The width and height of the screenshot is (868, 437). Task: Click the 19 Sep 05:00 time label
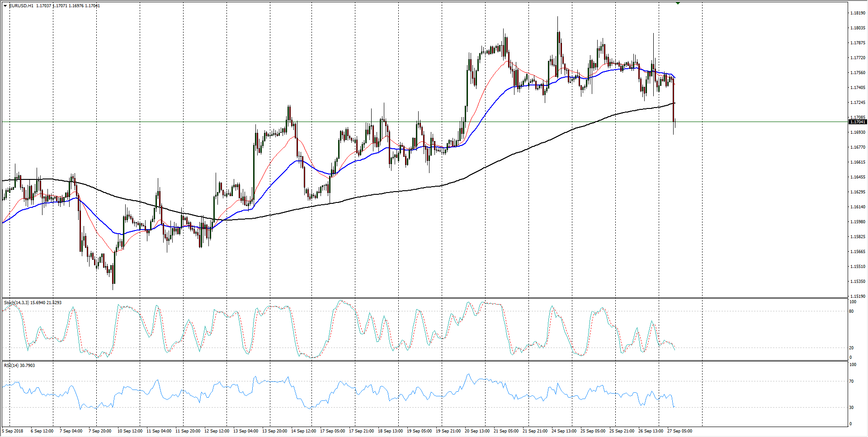click(x=420, y=431)
